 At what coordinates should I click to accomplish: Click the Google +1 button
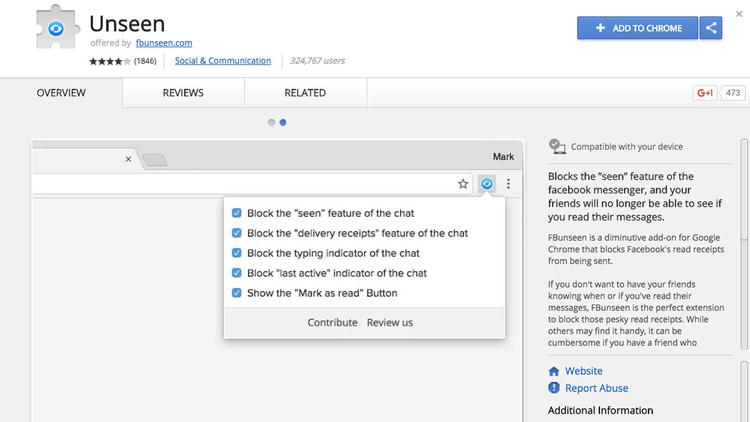[705, 93]
